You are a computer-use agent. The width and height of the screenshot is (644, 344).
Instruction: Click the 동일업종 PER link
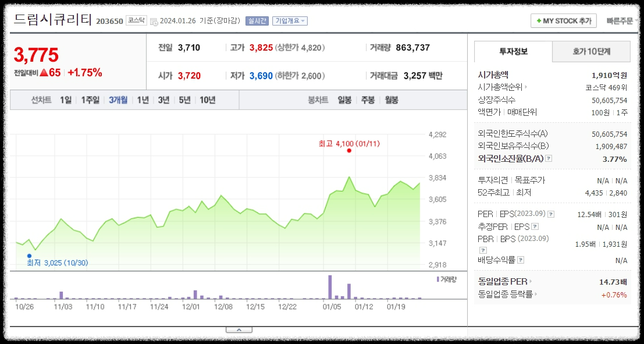click(503, 282)
